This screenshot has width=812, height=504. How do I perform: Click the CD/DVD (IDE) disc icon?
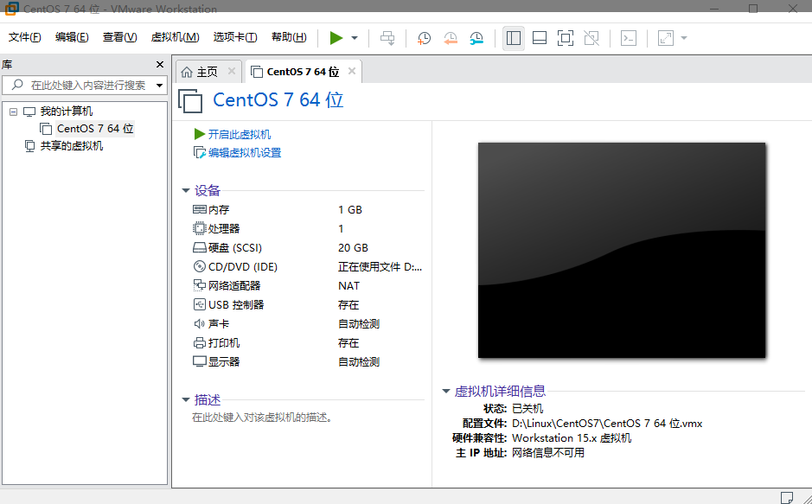pyautogui.click(x=200, y=266)
